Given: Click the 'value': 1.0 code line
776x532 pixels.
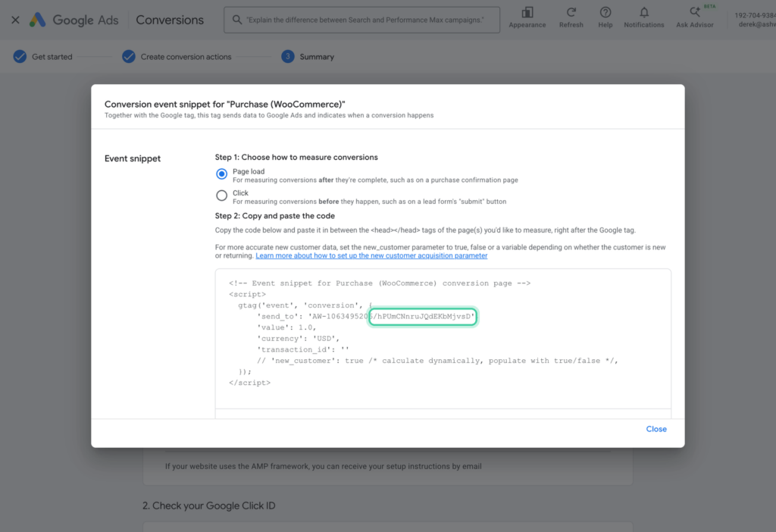Looking at the screenshot, I should [286, 327].
